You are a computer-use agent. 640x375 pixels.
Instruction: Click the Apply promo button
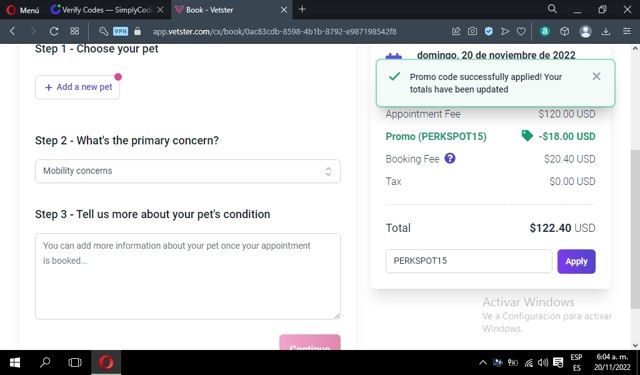[x=576, y=261]
